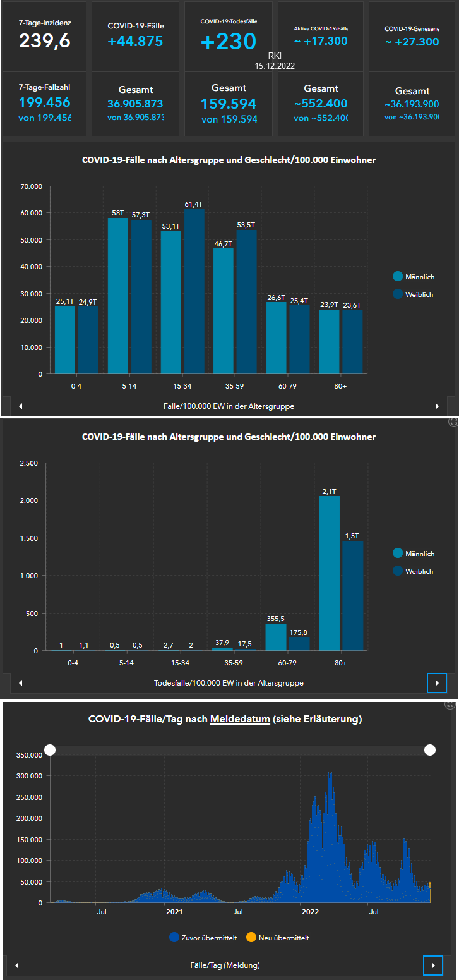The image size is (459, 980).
Task: Toggle Weiblich legend in the Todesfälle chart
Action: click(x=414, y=571)
